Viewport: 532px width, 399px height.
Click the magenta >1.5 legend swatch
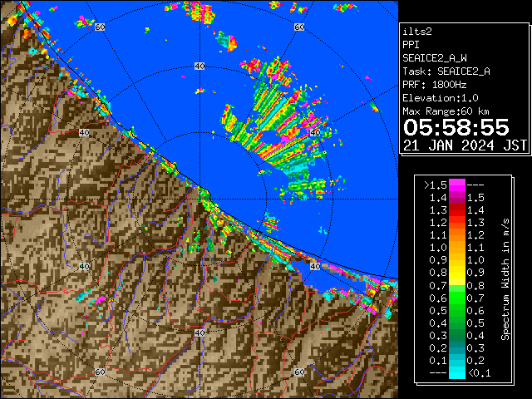[x=457, y=185]
